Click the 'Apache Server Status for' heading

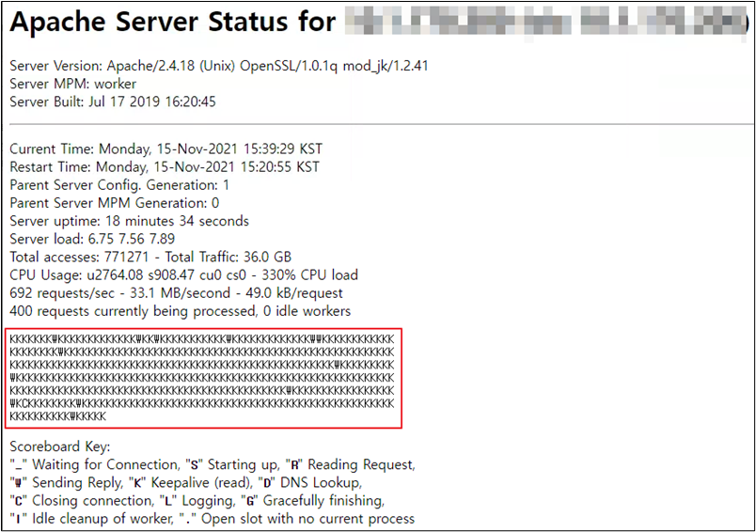[173, 23]
